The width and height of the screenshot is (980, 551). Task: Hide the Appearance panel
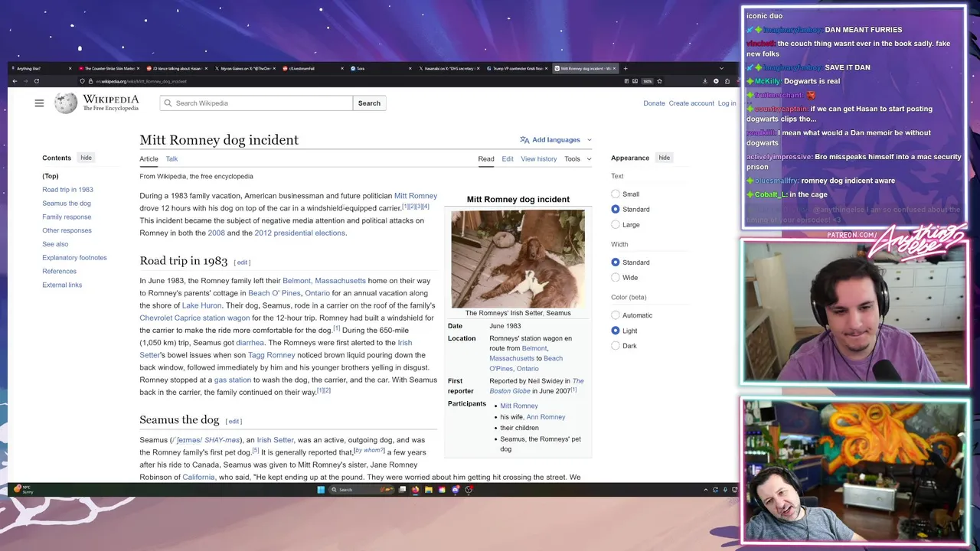click(x=664, y=158)
